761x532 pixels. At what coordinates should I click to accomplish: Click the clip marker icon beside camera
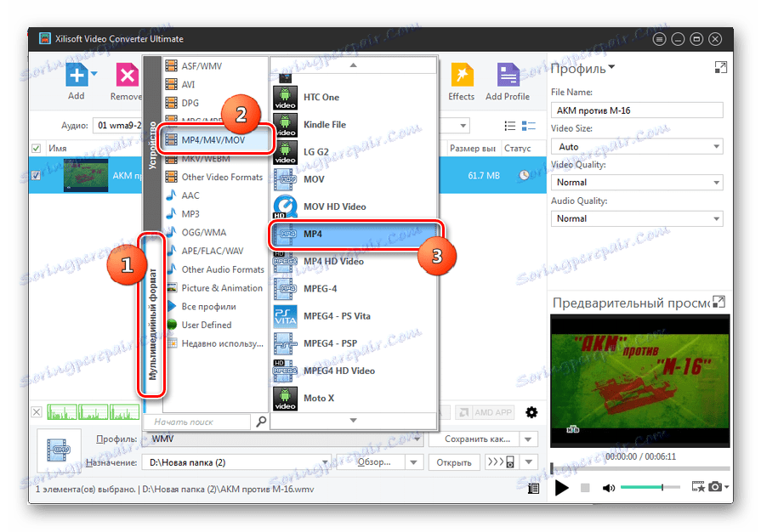pos(698,486)
